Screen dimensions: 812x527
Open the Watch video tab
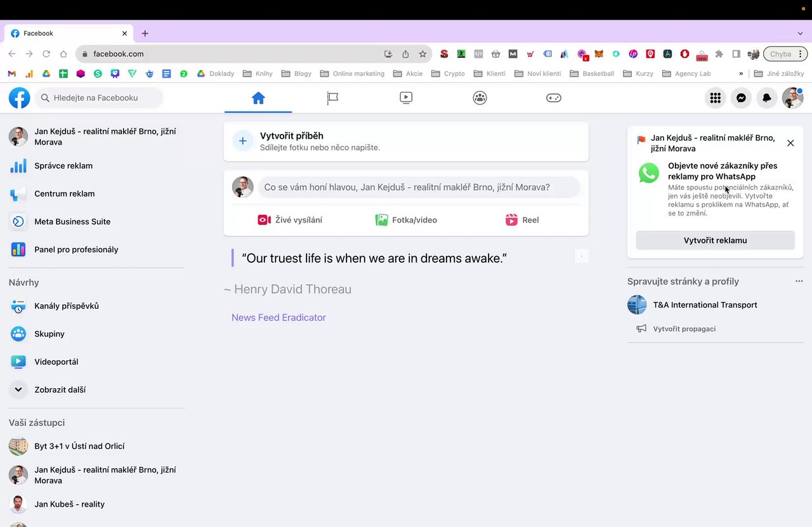(x=406, y=98)
